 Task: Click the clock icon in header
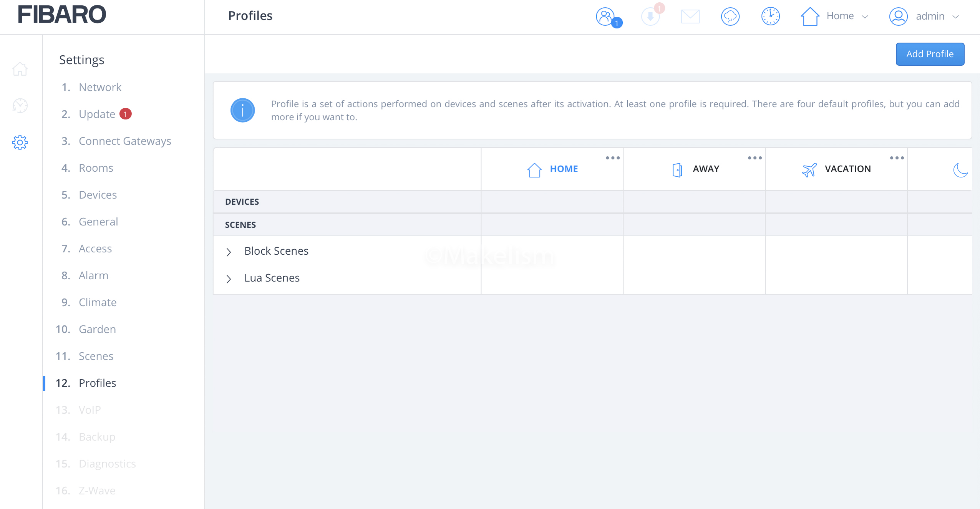point(770,17)
